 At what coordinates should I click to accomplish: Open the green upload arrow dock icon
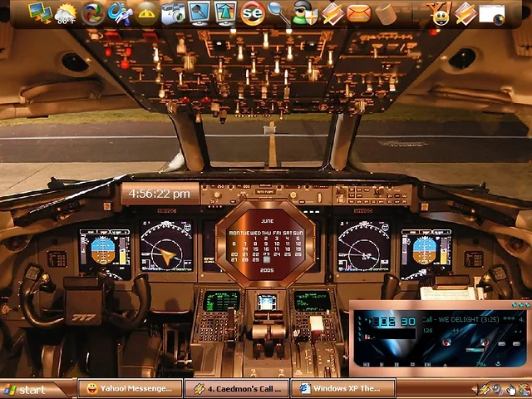[226, 12]
